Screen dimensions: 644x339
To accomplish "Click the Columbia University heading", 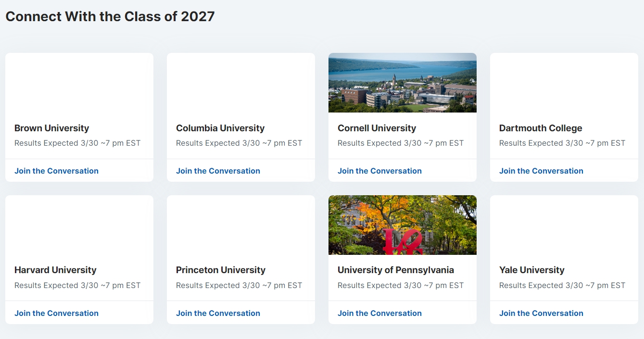I will click(x=220, y=128).
